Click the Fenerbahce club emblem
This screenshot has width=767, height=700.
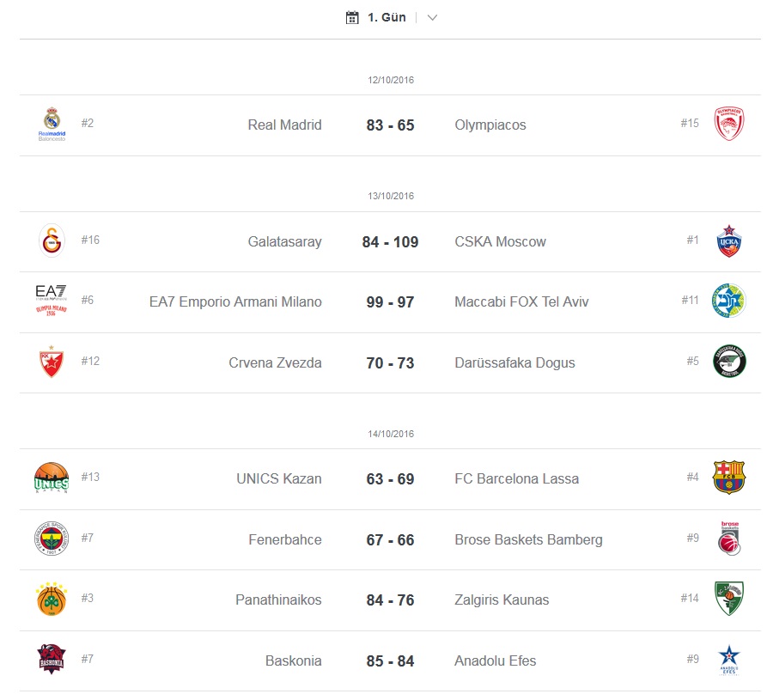pos(52,538)
